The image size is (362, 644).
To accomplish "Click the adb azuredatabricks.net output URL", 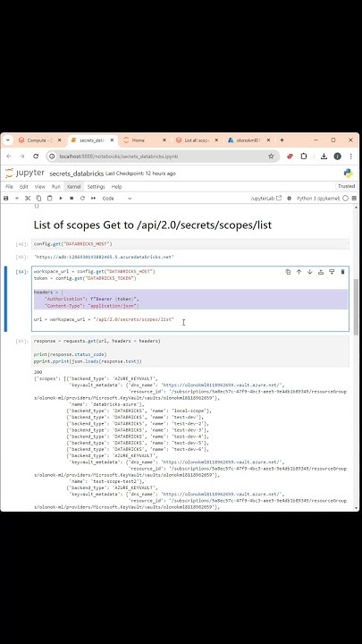I will 104,257.
